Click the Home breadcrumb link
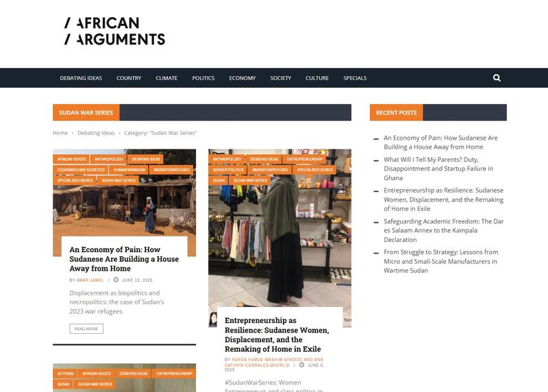 click(60, 133)
